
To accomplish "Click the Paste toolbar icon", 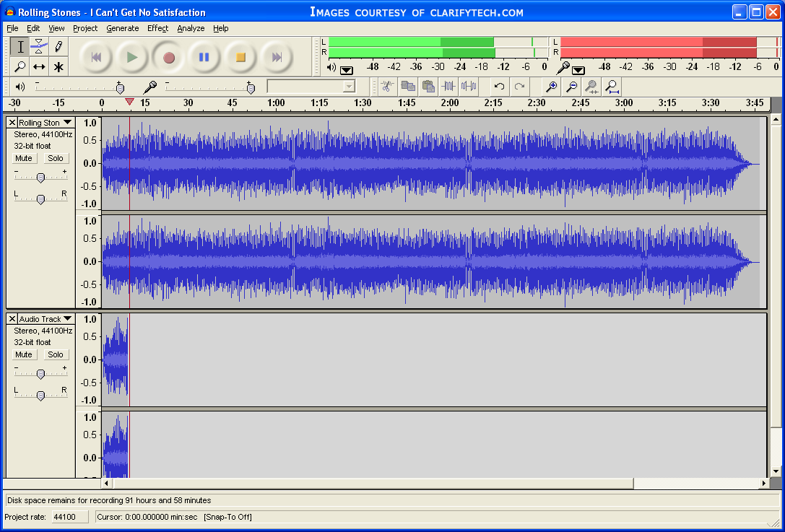I will click(428, 87).
